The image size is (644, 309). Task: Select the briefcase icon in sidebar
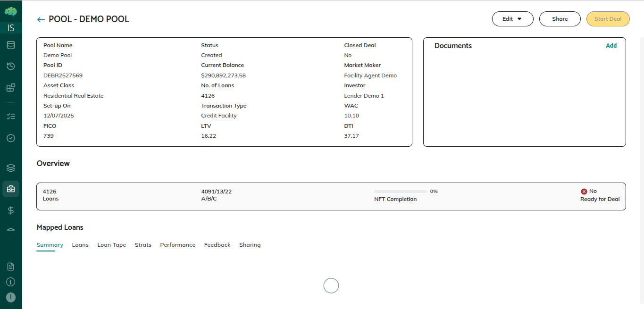point(11,189)
